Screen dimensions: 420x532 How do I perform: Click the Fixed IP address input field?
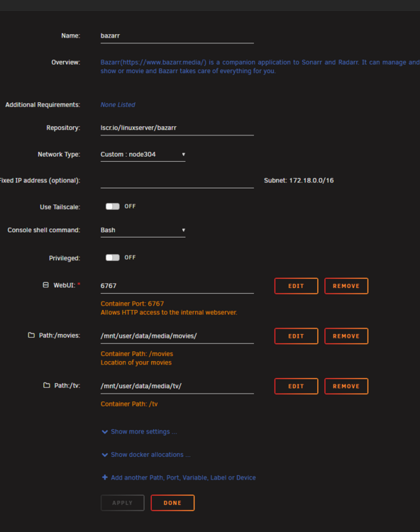point(177,180)
